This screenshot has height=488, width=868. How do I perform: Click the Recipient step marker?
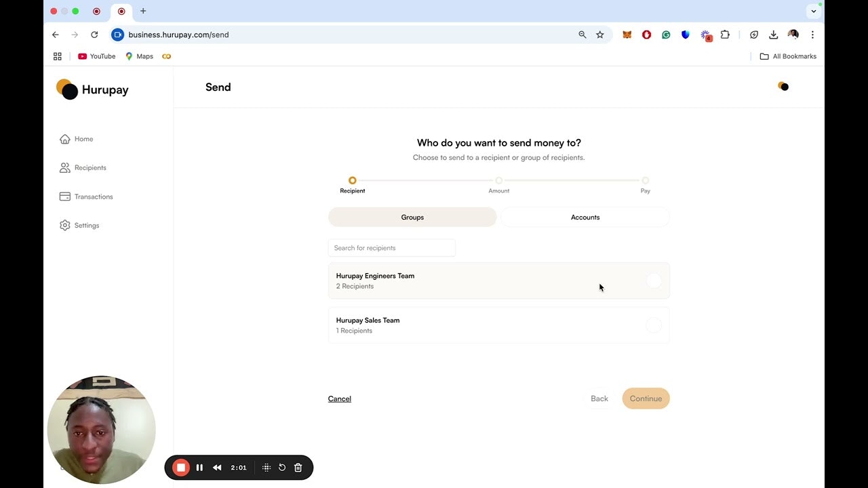(x=352, y=180)
